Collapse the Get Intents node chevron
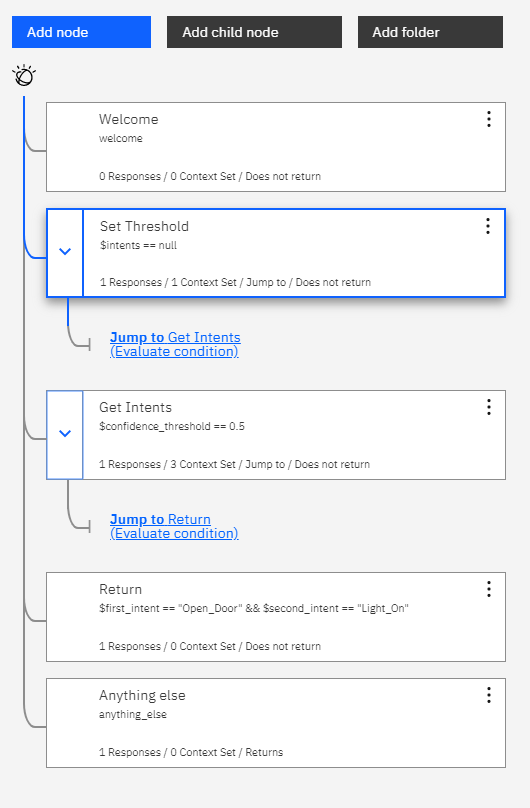 tap(65, 434)
